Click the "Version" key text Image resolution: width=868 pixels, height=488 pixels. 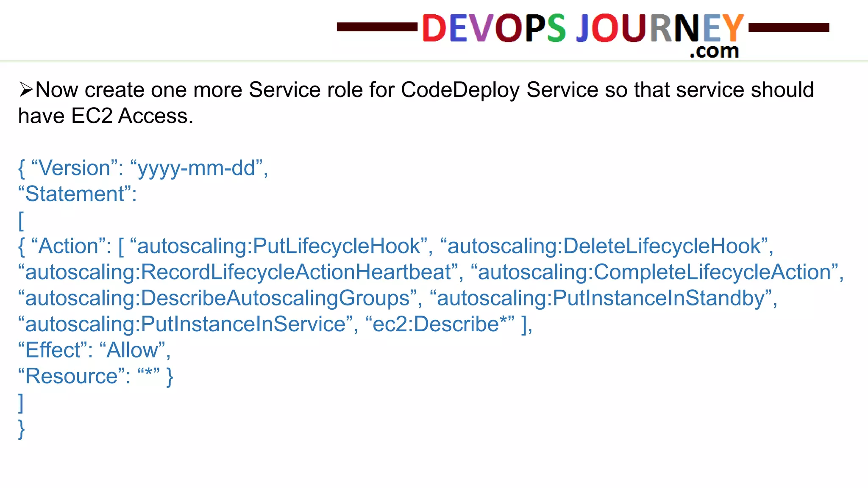click(75, 168)
